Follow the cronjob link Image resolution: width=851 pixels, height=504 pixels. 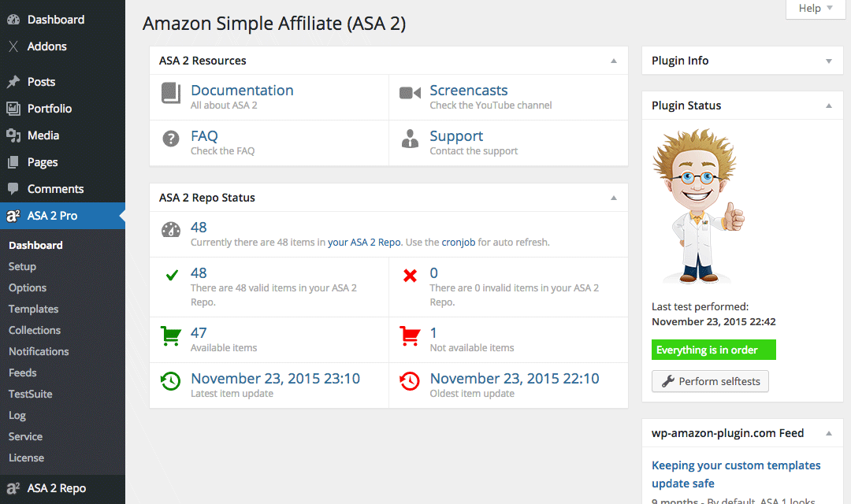point(458,243)
